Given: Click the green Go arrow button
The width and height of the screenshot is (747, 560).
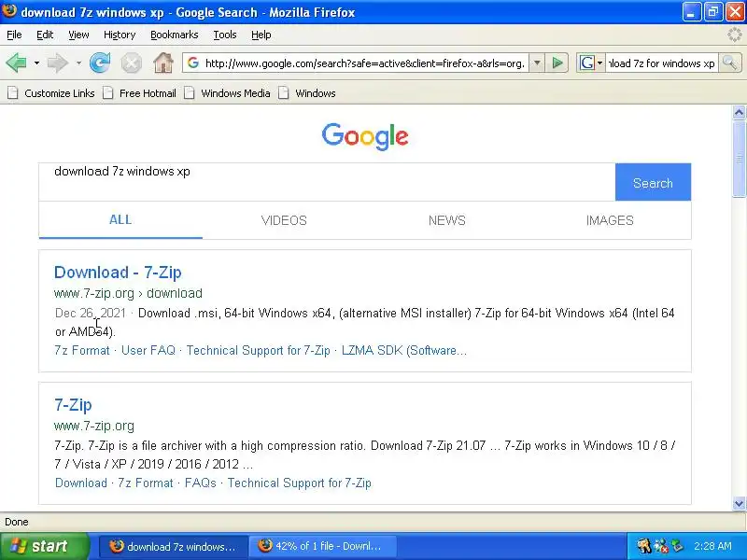Looking at the screenshot, I should tap(557, 63).
